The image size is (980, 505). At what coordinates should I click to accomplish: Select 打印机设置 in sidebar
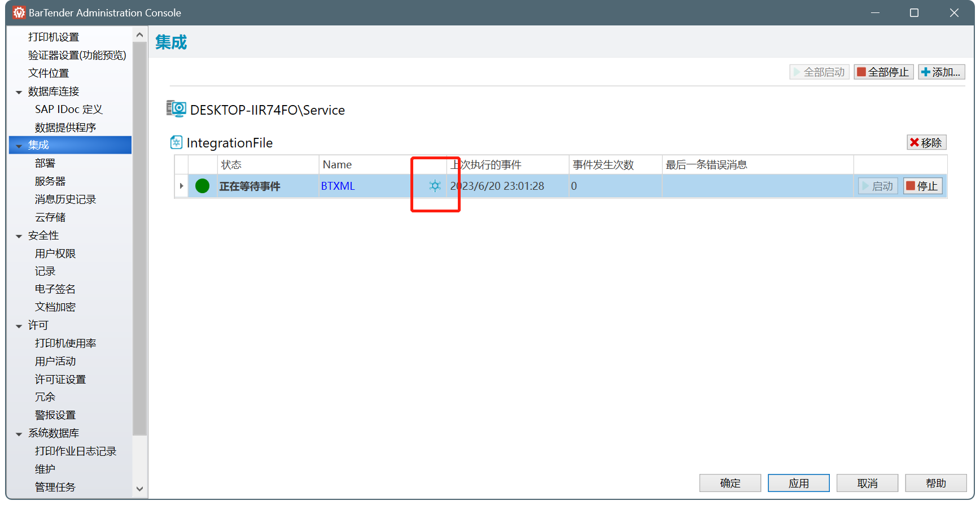pyautogui.click(x=54, y=37)
